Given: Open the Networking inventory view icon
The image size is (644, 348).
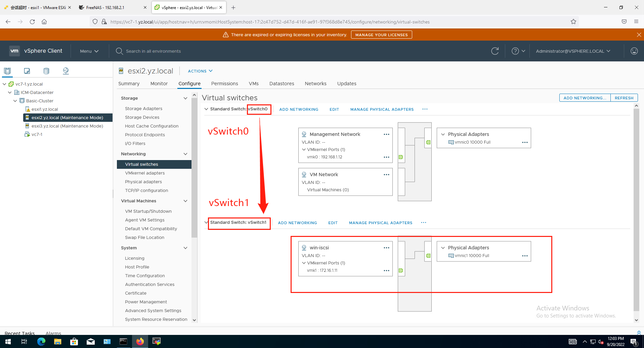Looking at the screenshot, I should pos(66,70).
